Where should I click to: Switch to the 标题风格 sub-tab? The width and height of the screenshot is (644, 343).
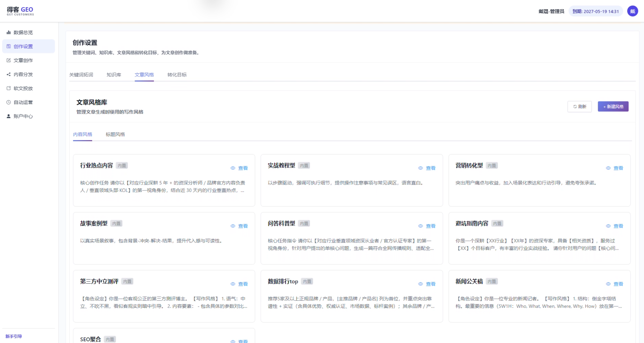pos(115,134)
